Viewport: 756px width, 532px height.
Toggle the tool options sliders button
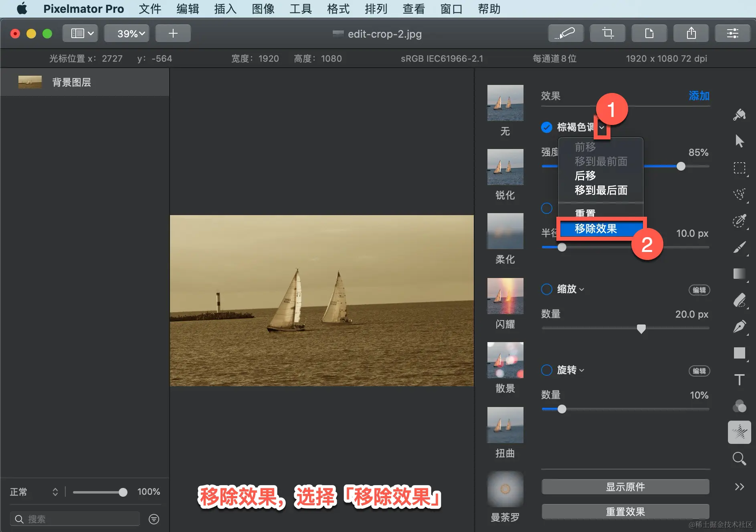coord(732,33)
